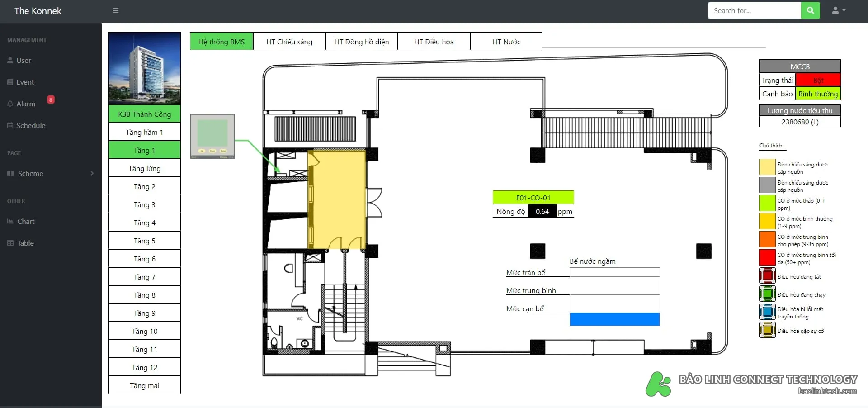Switch to HT Chiếu sáng tab

[289, 42]
